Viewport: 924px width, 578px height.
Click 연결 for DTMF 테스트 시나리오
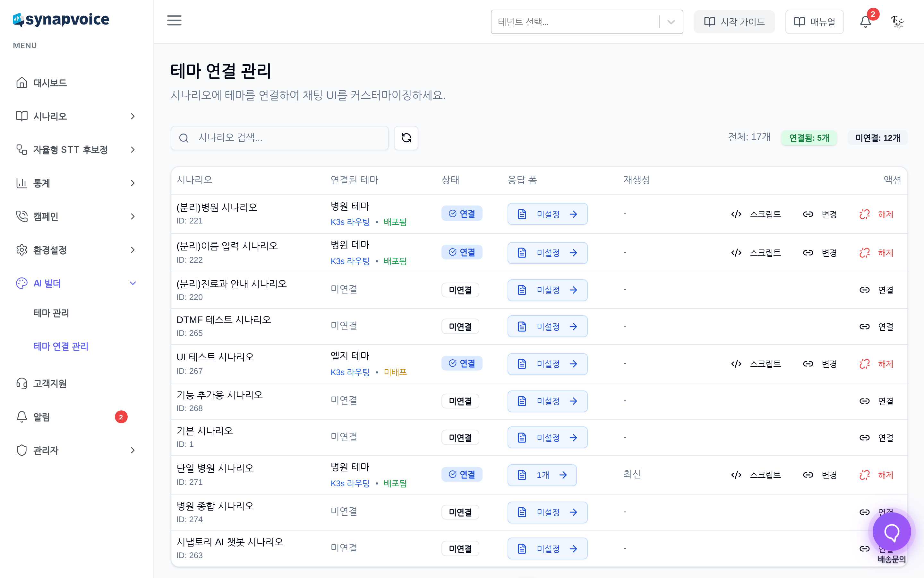876,327
